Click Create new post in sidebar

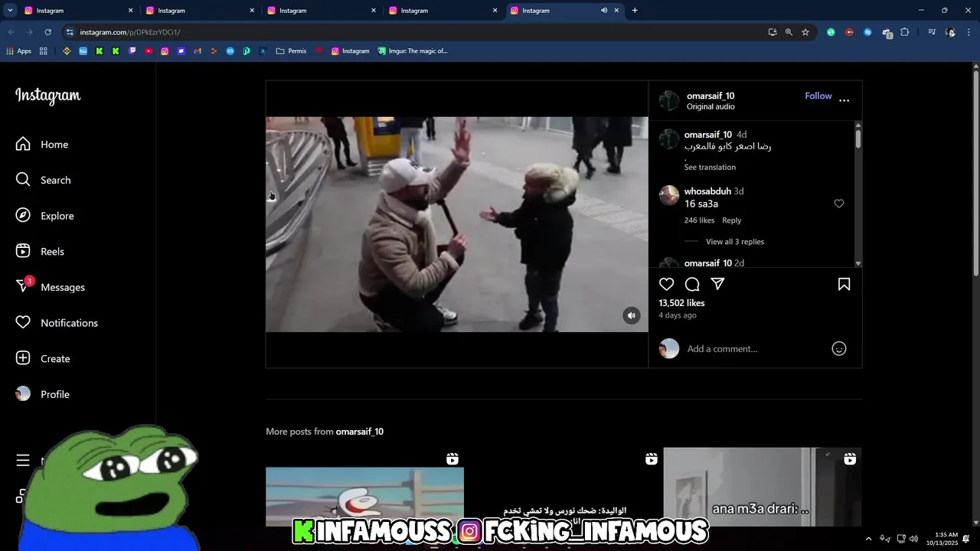43,358
